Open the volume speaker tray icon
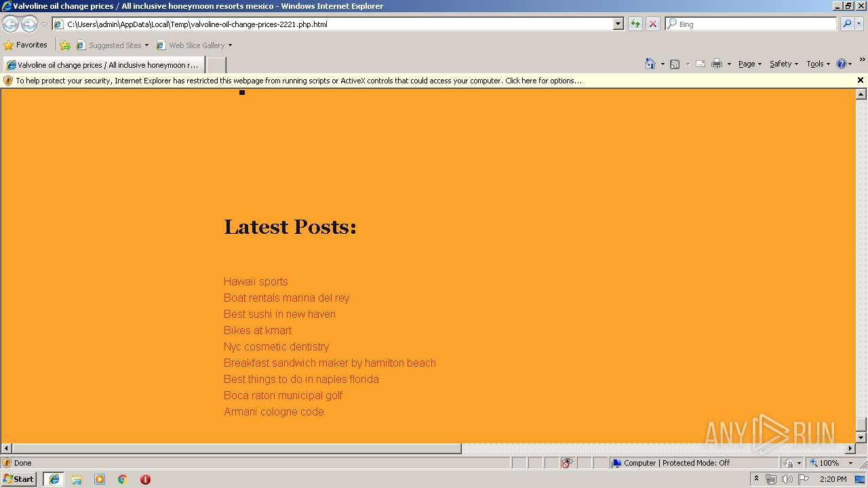This screenshot has height=488, width=868. 787,479
